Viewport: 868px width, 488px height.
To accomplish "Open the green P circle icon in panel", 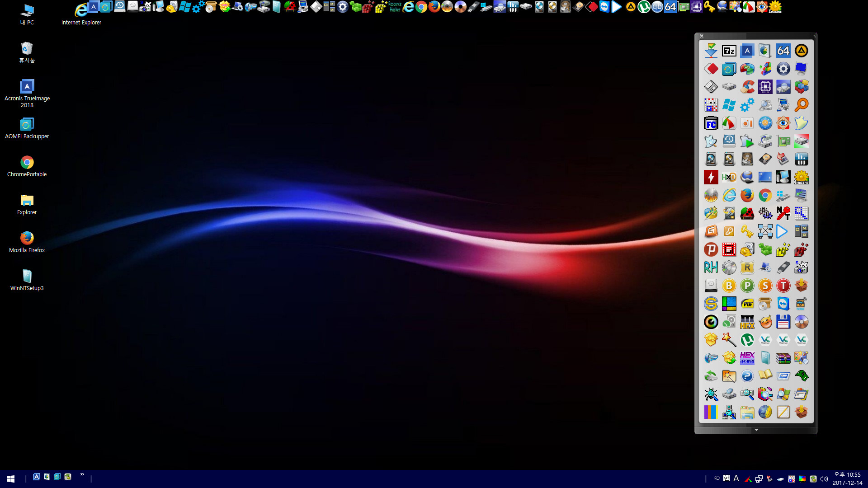I will click(x=747, y=286).
